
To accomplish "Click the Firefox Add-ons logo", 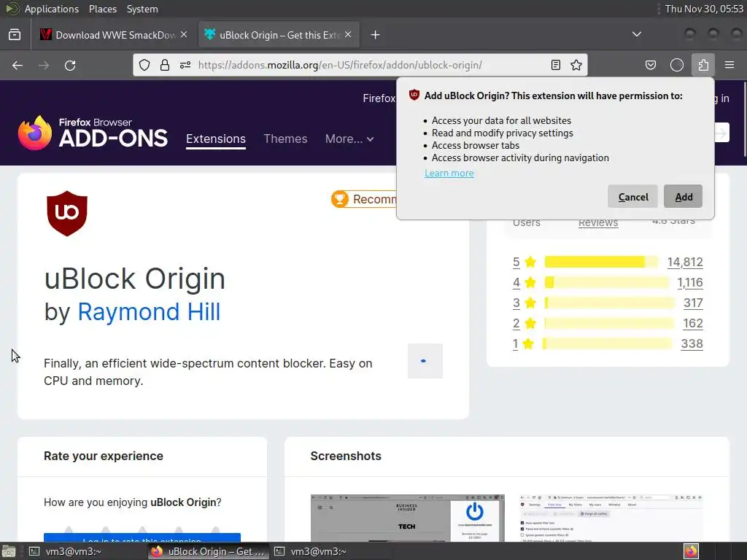I will click(x=93, y=133).
